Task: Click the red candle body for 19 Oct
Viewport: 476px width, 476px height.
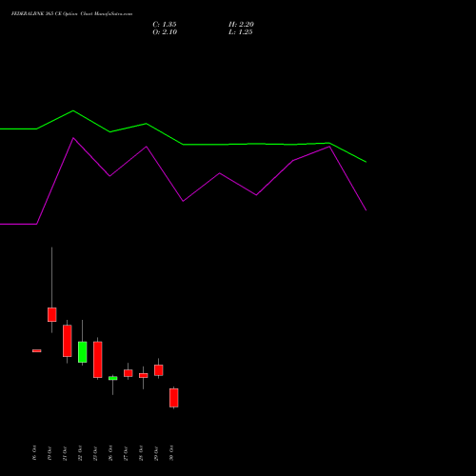Action: click(52, 314)
